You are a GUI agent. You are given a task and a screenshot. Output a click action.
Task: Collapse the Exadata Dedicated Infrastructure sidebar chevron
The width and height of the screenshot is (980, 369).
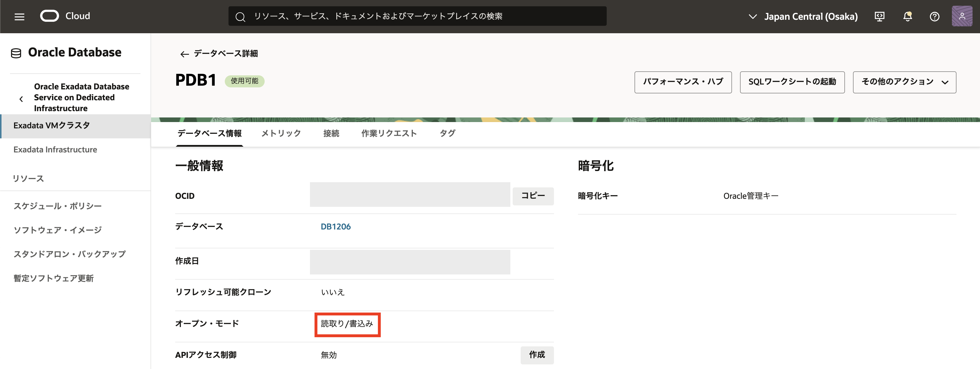point(21,99)
